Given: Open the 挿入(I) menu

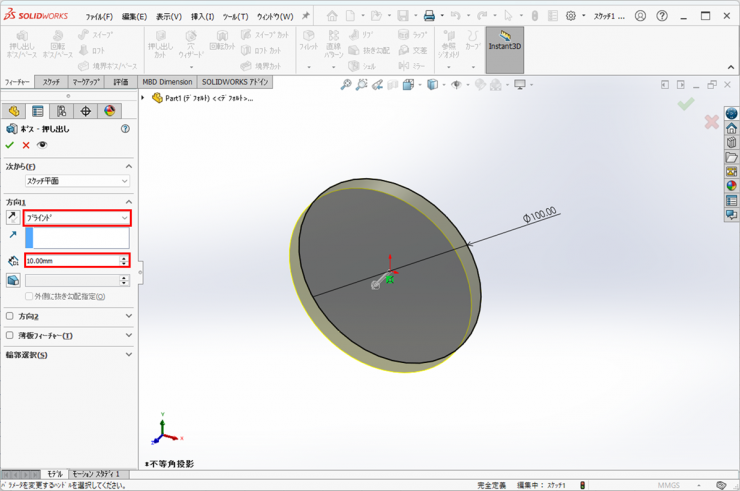Looking at the screenshot, I should coord(202,17).
